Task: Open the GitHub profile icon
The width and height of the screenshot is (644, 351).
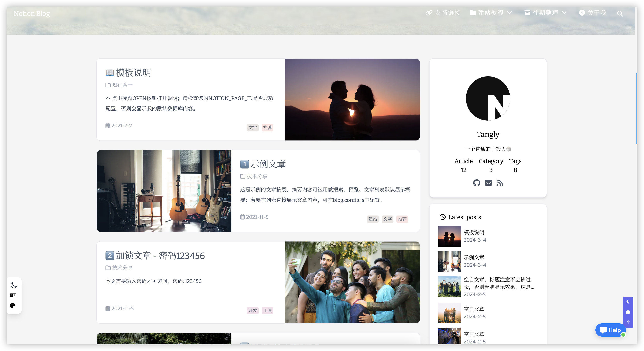Action: 476,183
